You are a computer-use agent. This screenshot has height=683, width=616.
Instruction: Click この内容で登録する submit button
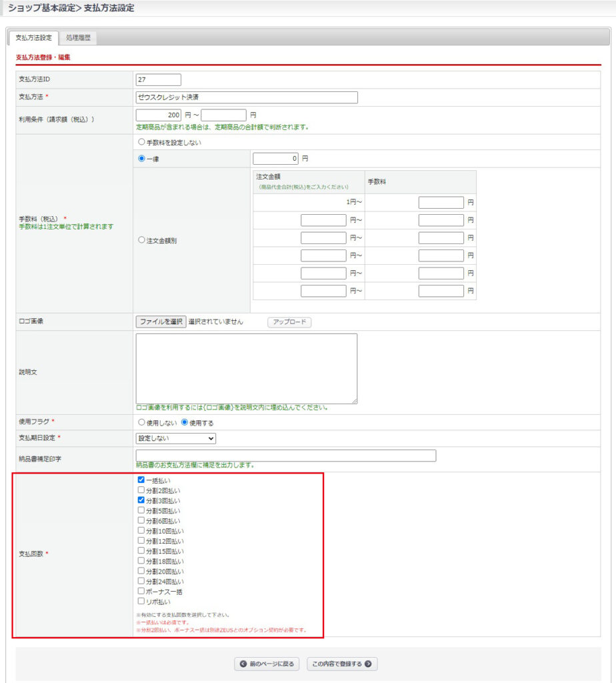[342, 664]
